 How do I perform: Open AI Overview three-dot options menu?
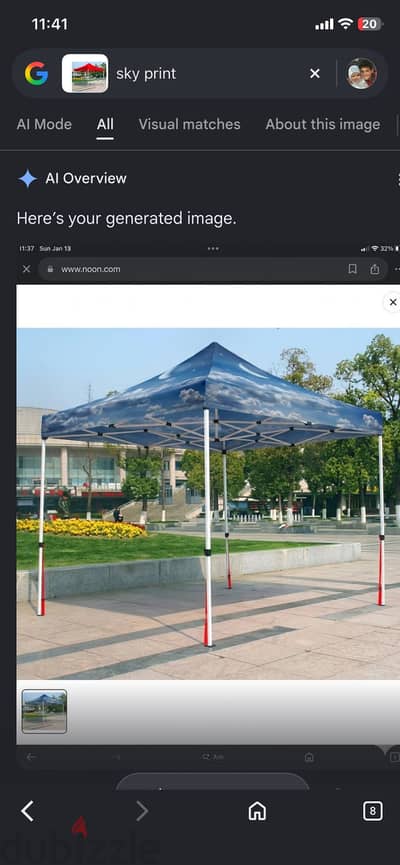coord(397,179)
